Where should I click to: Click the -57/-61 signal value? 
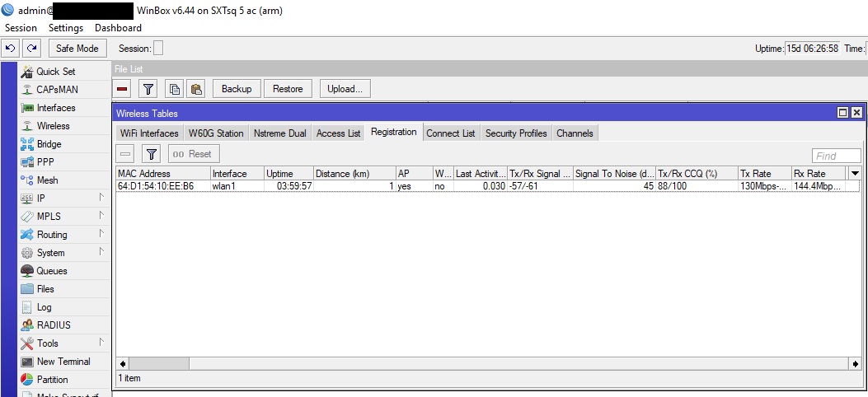[x=523, y=186]
